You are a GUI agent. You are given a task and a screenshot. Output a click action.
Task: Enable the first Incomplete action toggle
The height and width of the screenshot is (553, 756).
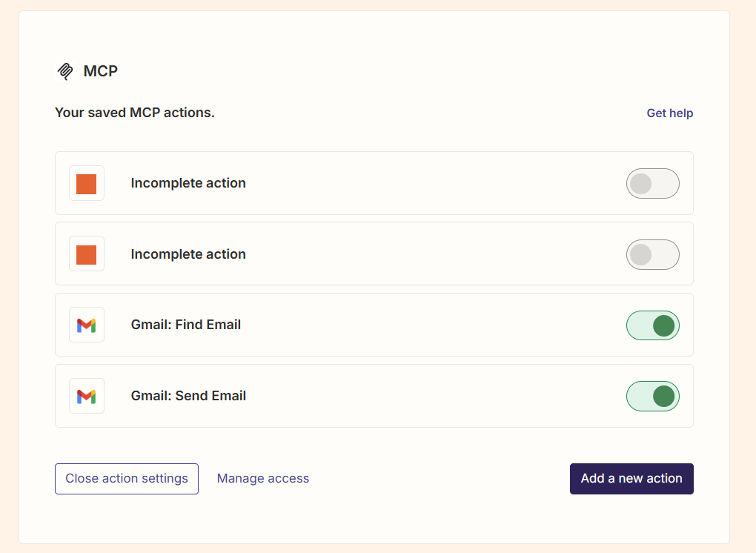(653, 184)
